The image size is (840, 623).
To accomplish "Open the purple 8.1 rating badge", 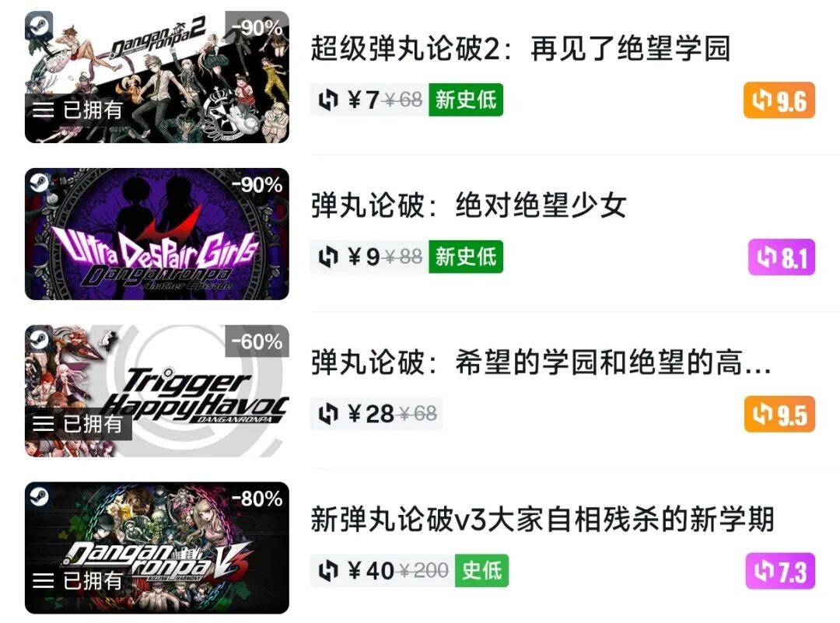I will coord(782,257).
